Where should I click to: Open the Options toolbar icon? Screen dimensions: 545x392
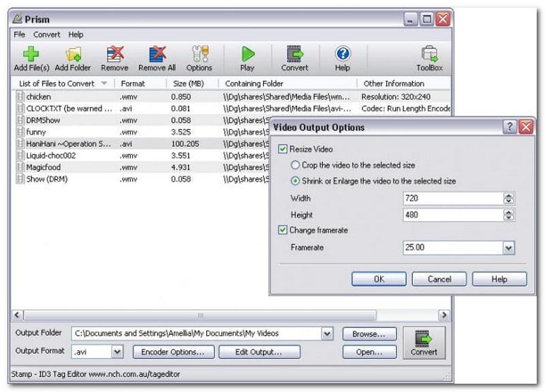[199, 54]
